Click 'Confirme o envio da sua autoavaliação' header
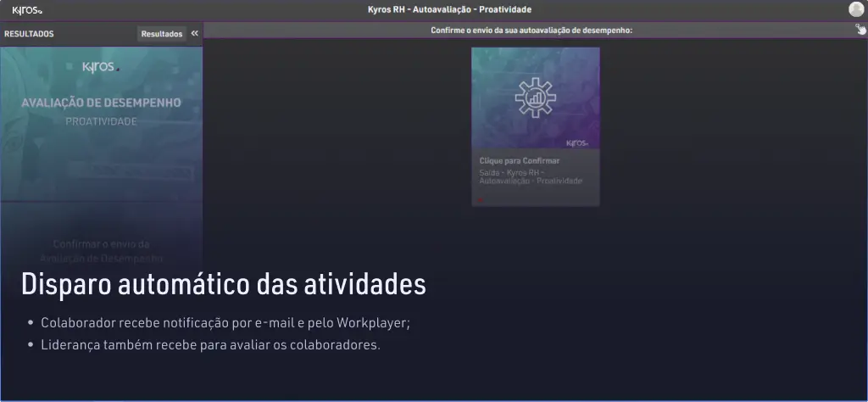The image size is (868, 402). point(531,31)
